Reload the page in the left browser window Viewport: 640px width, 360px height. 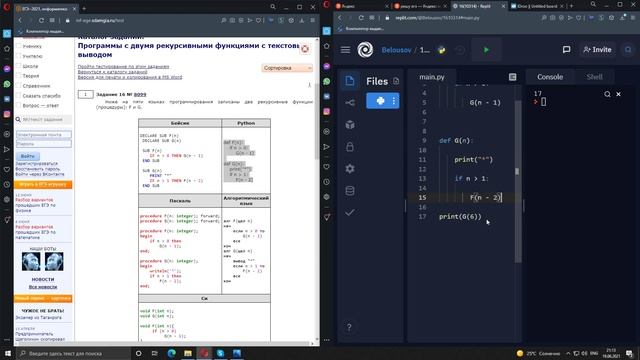pos(41,20)
